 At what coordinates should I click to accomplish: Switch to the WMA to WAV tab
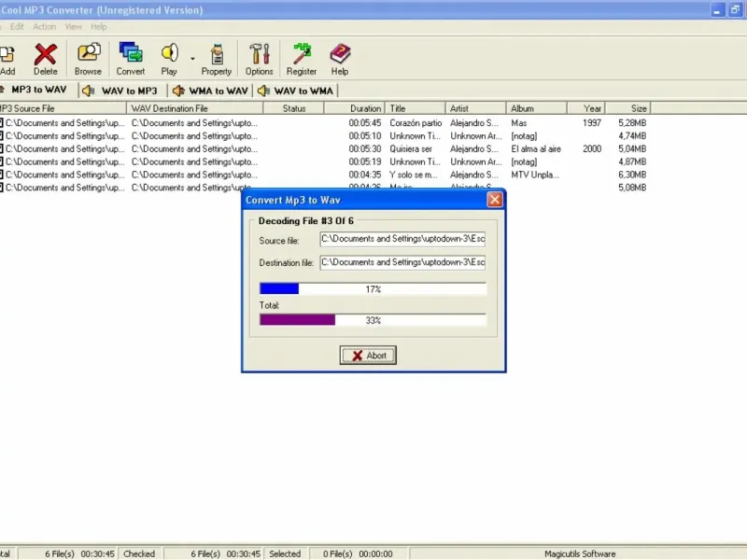tap(211, 91)
